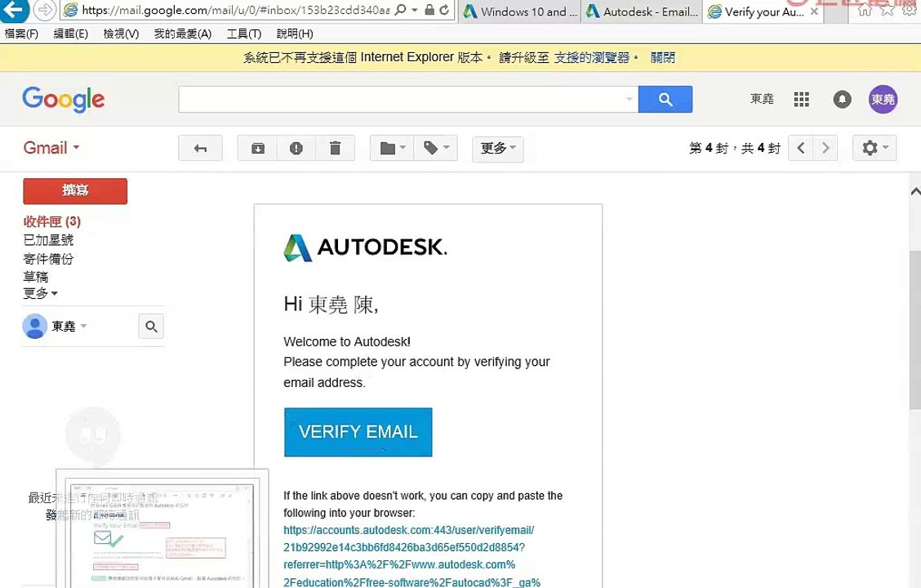Open 收件匣 (3) inbox folder
This screenshot has width=921, height=588.
tap(51, 221)
